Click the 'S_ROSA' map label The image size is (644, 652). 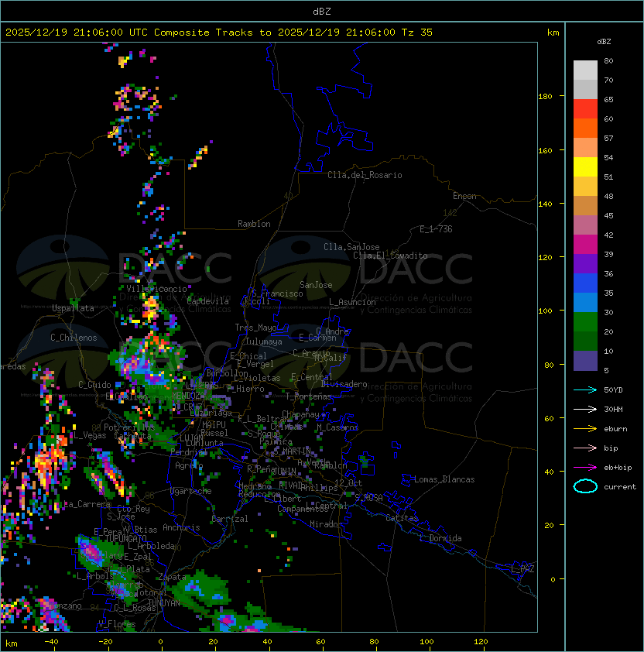[368, 498]
